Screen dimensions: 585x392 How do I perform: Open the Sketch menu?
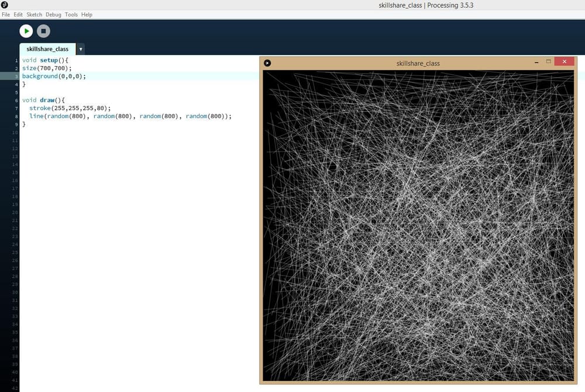34,15
